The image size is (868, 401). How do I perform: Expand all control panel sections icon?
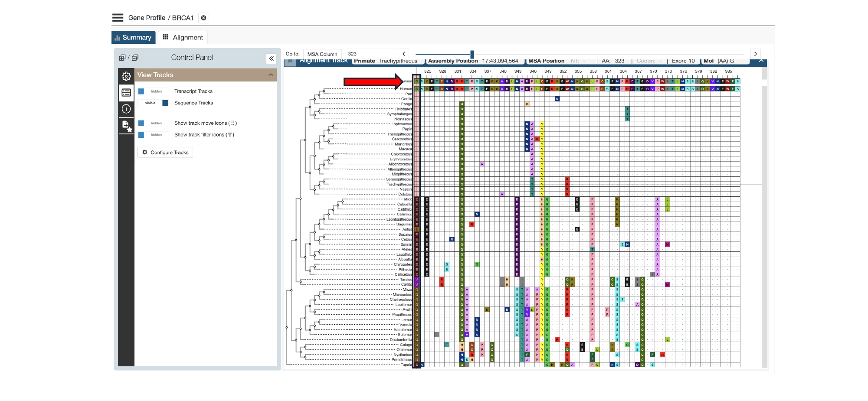pyautogui.click(x=122, y=58)
